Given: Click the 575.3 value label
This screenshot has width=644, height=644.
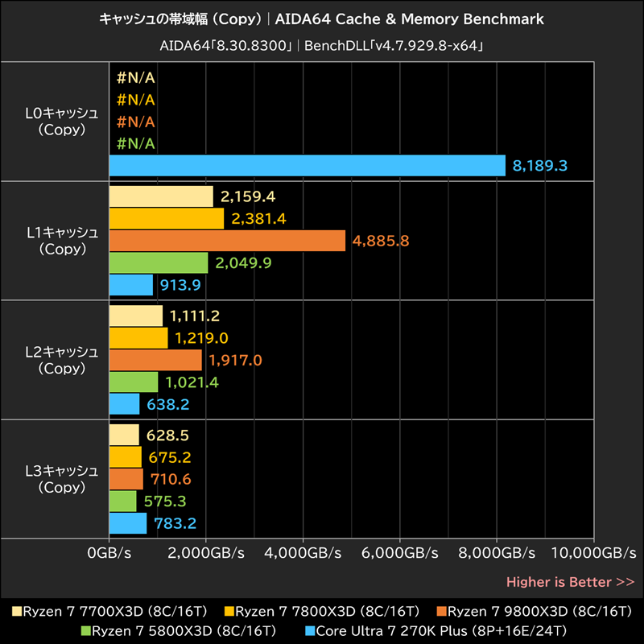Looking at the screenshot, I should coord(165,502).
